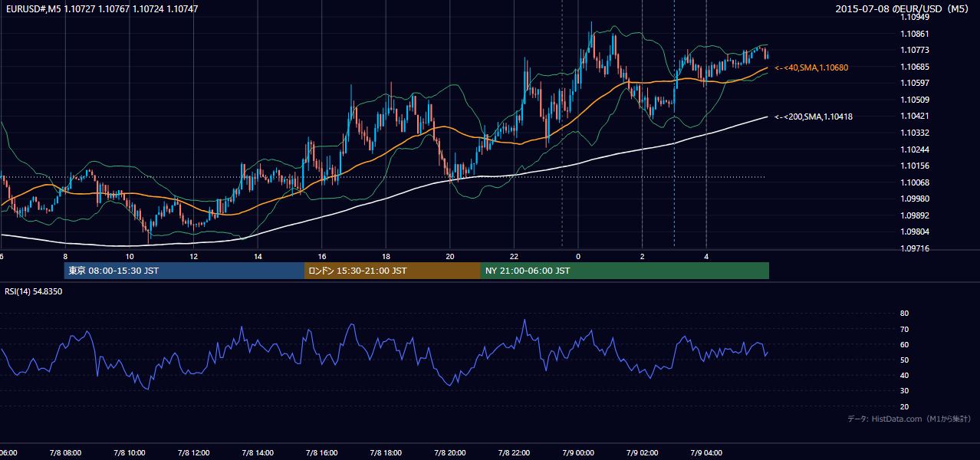Click hour label 12 under price chart
This screenshot has height=460, width=980.
coord(193,257)
